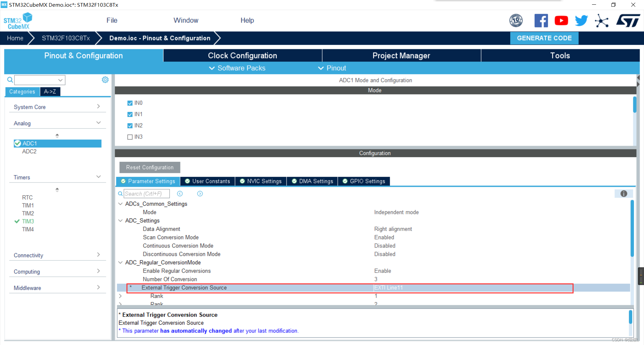Viewport: 644px width, 345px height.
Task: Go to Home breadcrumb
Action: click(x=15, y=38)
